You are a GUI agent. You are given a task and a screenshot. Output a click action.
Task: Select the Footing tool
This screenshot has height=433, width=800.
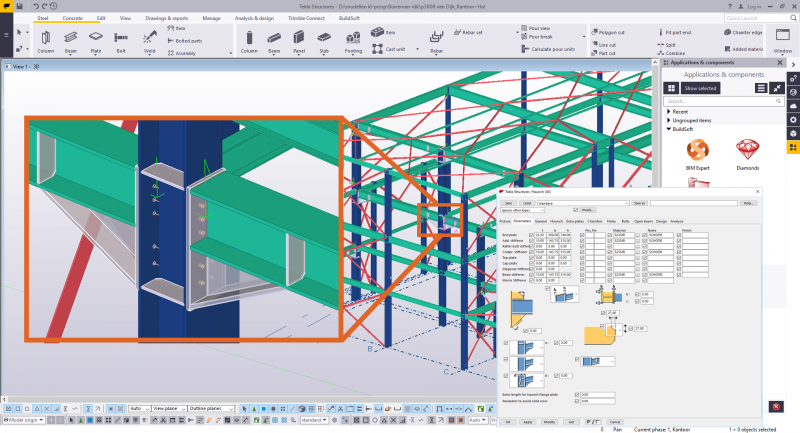click(x=353, y=42)
